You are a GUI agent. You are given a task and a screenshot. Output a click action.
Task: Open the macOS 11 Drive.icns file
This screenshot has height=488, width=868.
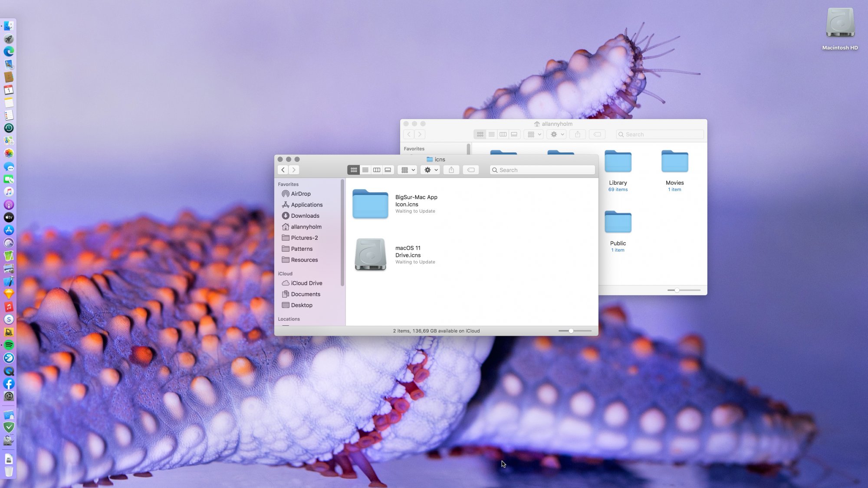tap(370, 255)
